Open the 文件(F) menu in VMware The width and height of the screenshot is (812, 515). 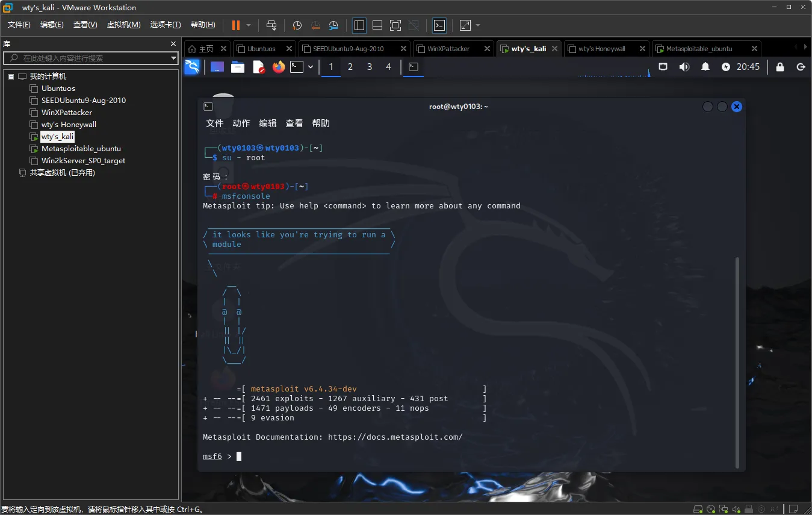pos(19,25)
